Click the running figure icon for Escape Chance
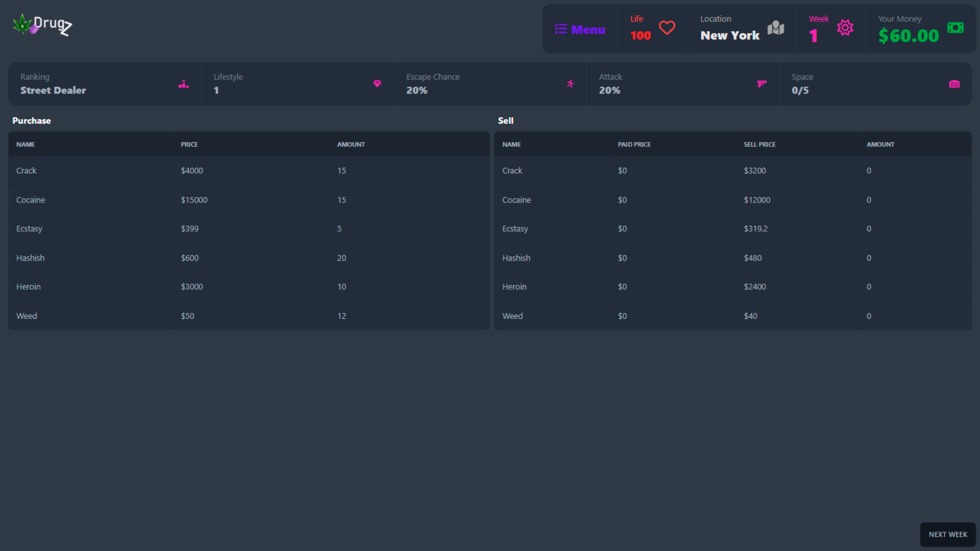This screenshot has height=551, width=980. pyautogui.click(x=570, y=84)
